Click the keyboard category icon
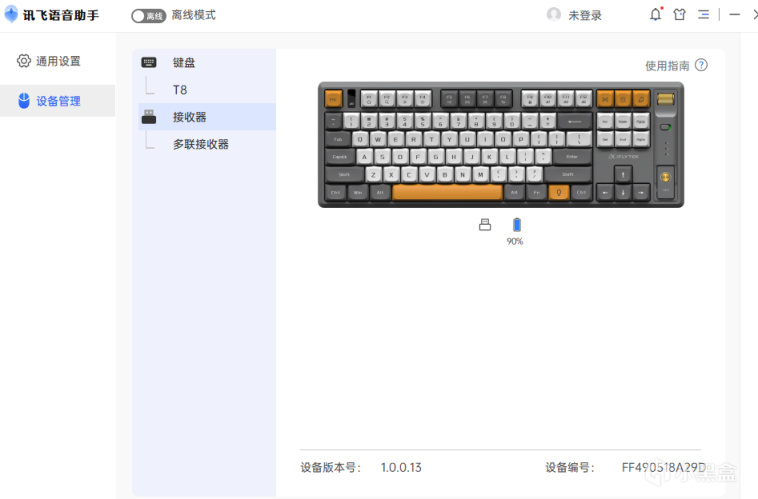The width and height of the screenshot is (758, 499). pyautogui.click(x=149, y=62)
